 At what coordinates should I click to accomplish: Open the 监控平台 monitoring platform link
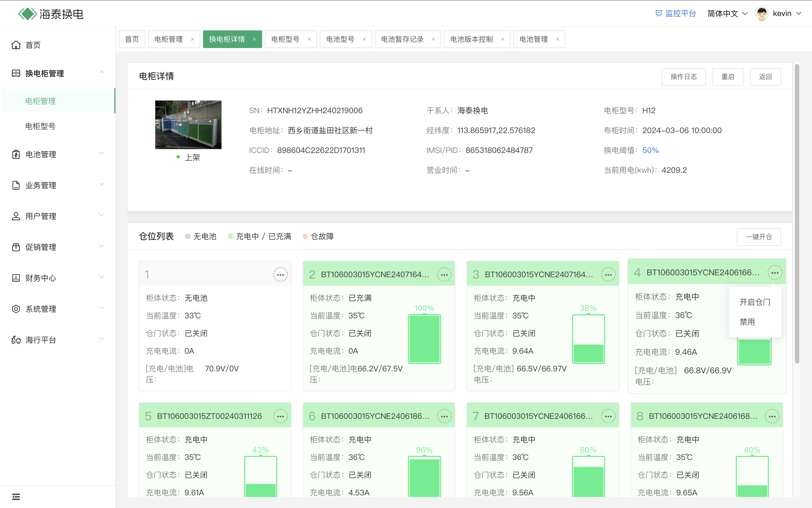[x=676, y=14]
